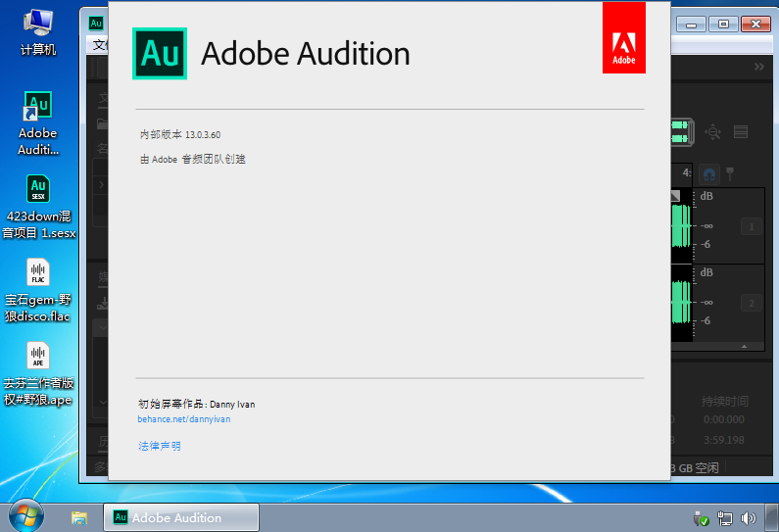Click the zoom navigator icon in Audition editor
Screen dimensions: 779x532
713,132
